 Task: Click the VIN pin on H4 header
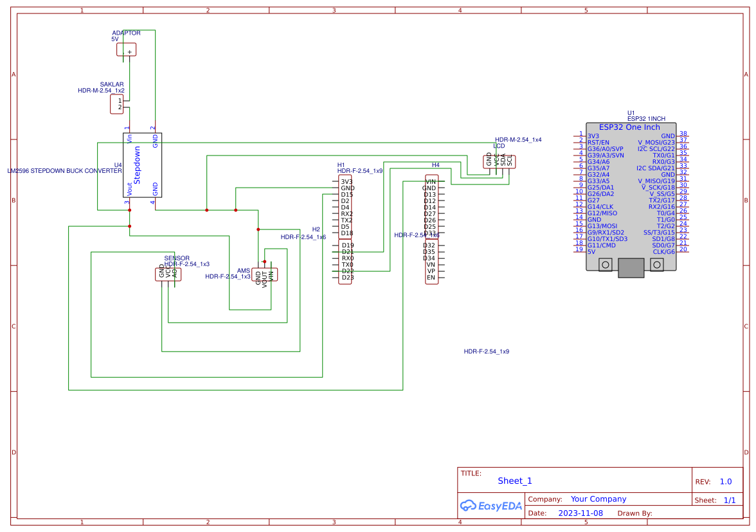pos(431,182)
